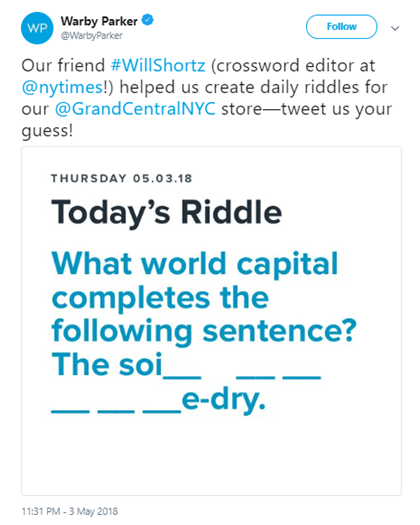Click the 'following sentence?' riddle line
Viewport: 420px width, 525px height.
(204, 331)
